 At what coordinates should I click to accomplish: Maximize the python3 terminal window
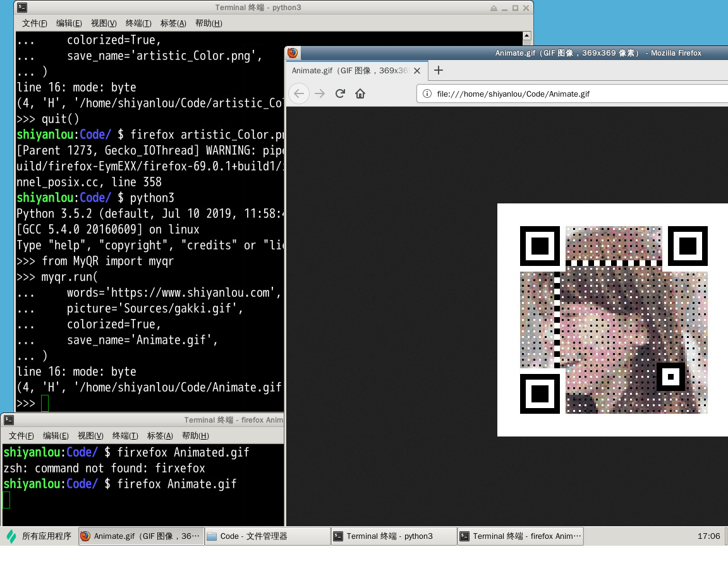[515, 8]
